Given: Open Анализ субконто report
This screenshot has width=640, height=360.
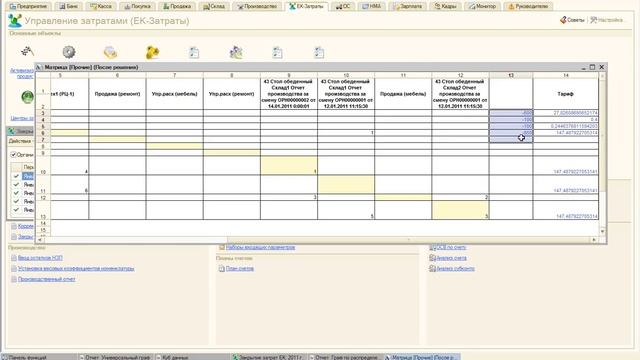Looking at the screenshot, I should (x=456, y=269).
